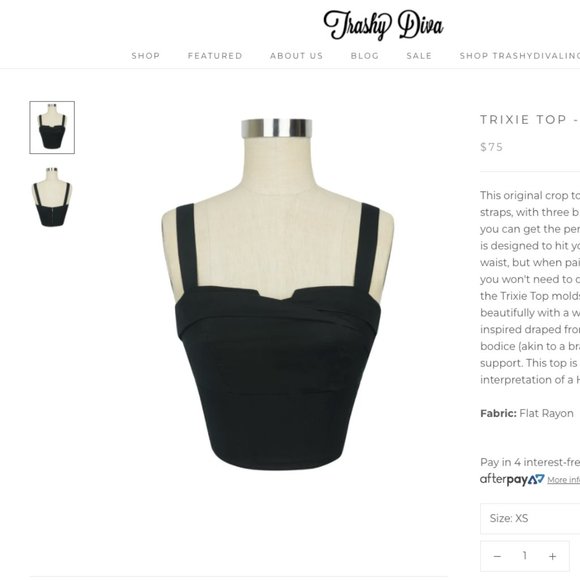Click the Trixie Top product title
580x580 pixels.
pos(530,119)
